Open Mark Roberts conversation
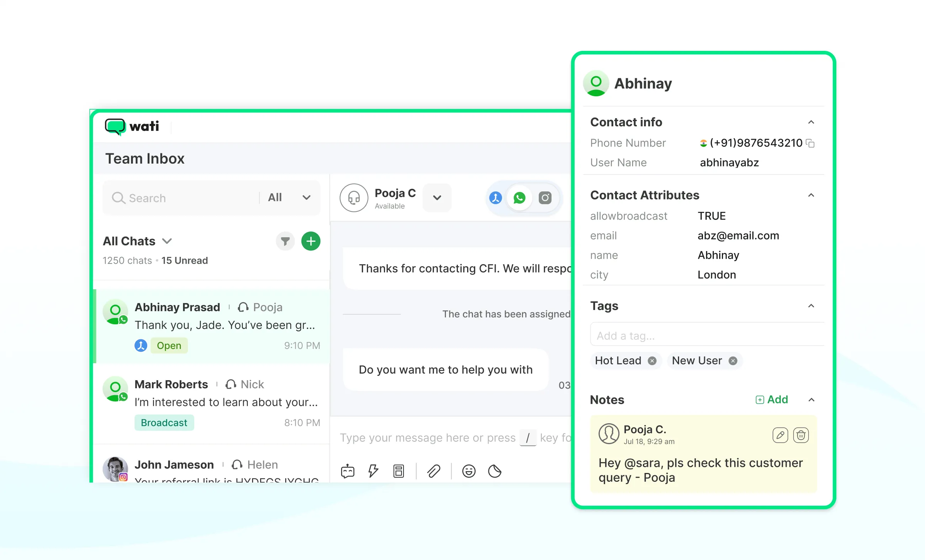925x560 pixels. [212, 404]
